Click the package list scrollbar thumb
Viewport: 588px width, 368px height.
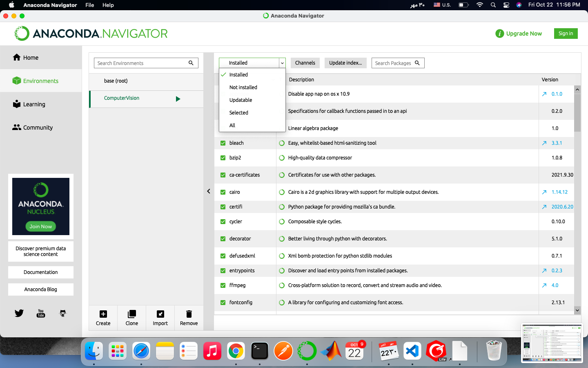click(x=577, y=113)
